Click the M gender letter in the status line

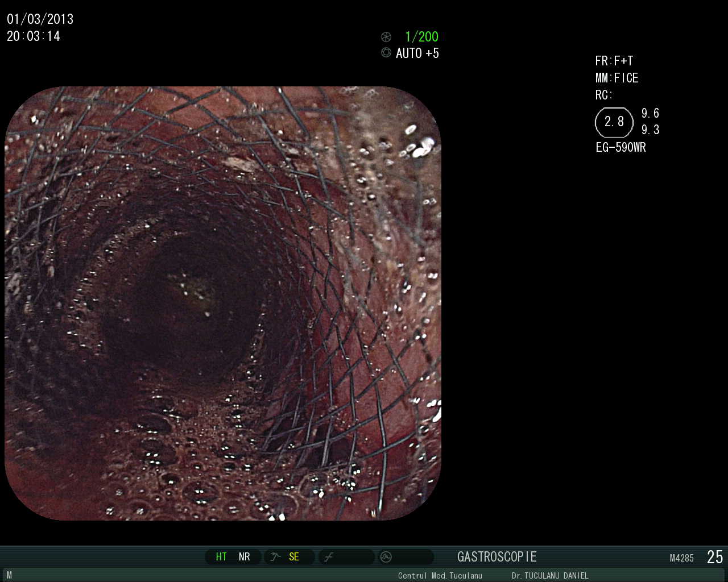(9, 576)
